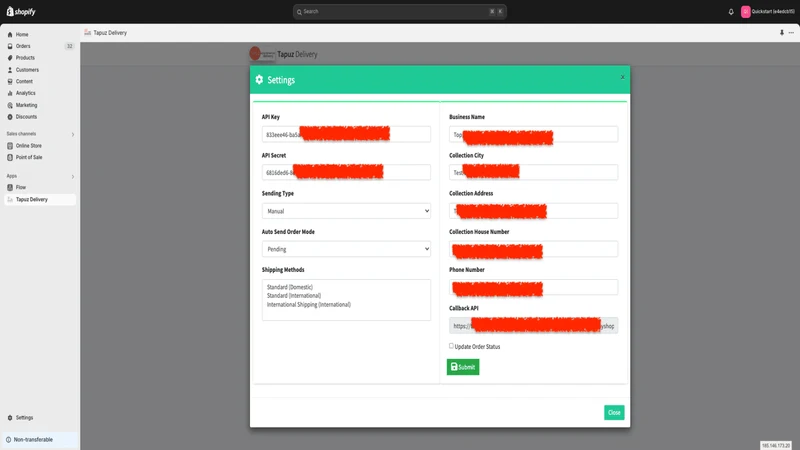The image size is (800, 450).
Task: Click the search bar magnifier icon
Action: click(x=299, y=12)
